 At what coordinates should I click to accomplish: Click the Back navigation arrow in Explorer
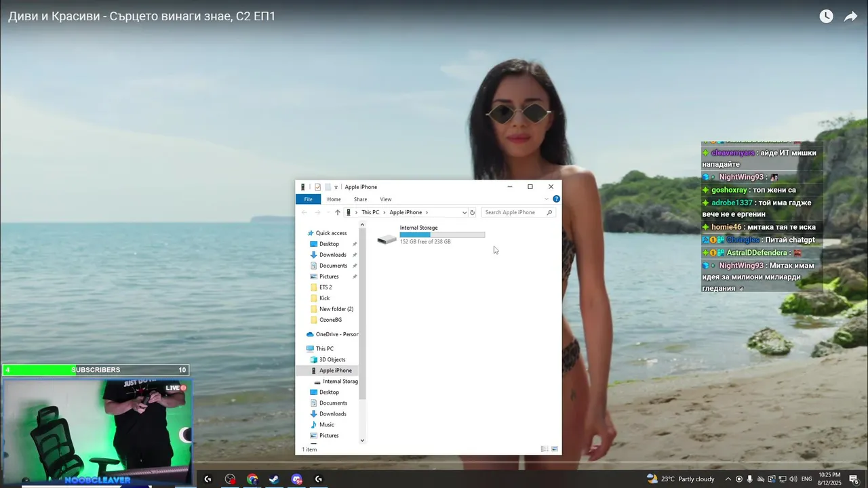point(304,212)
